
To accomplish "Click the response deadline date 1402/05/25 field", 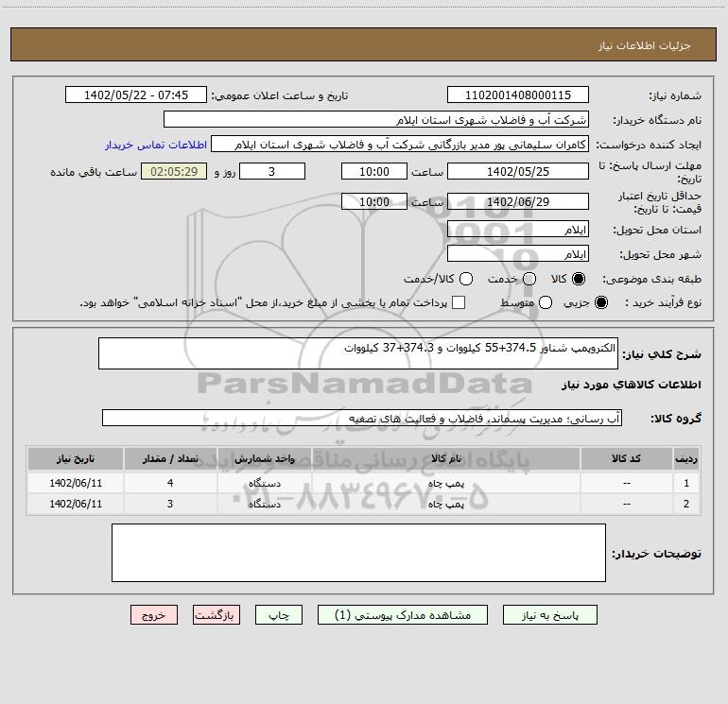I will tap(518, 171).
